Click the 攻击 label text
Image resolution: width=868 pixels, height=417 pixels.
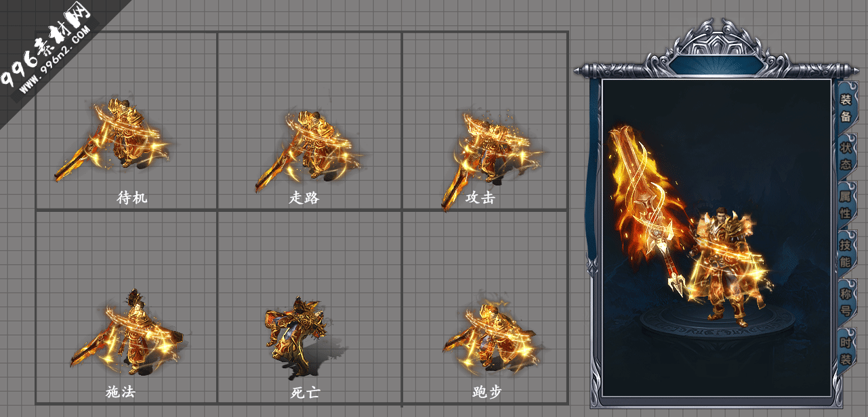coord(480,198)
